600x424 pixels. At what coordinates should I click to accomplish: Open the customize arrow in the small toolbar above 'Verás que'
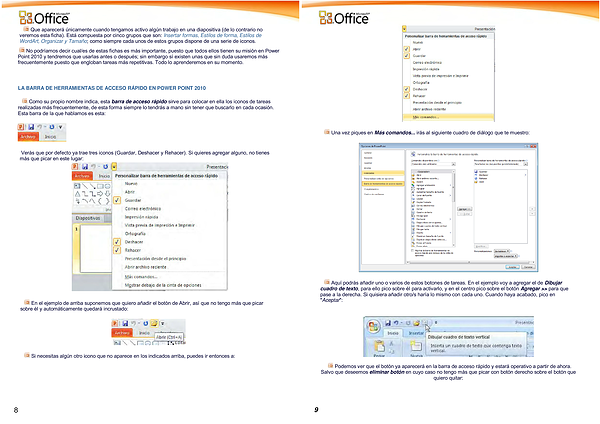60,127
